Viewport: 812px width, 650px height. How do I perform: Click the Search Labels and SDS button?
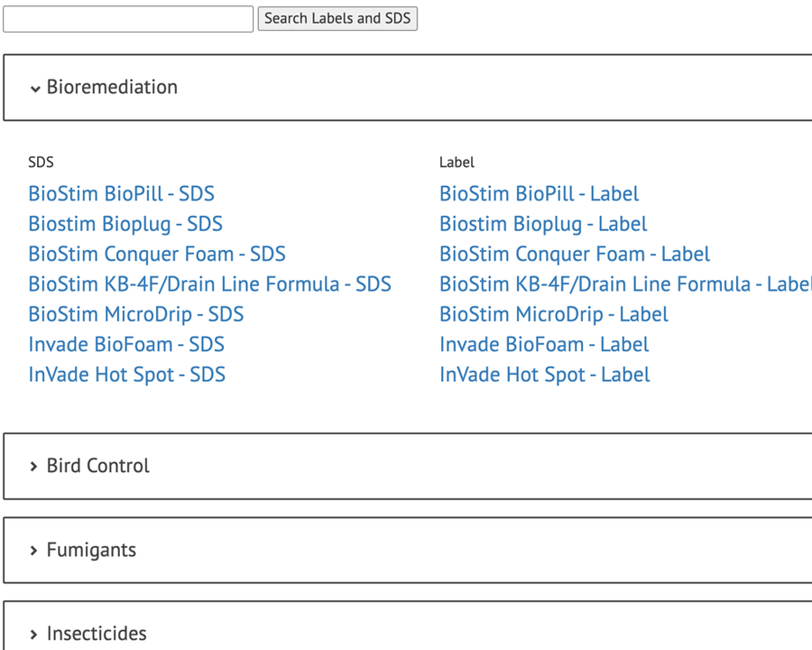pyautogui.click(x=337, y=18)
